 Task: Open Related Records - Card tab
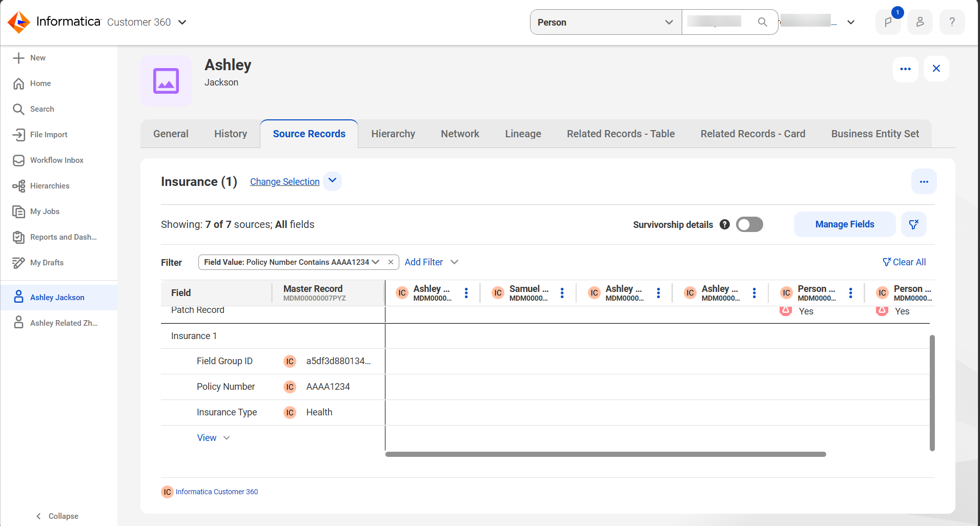753,134
